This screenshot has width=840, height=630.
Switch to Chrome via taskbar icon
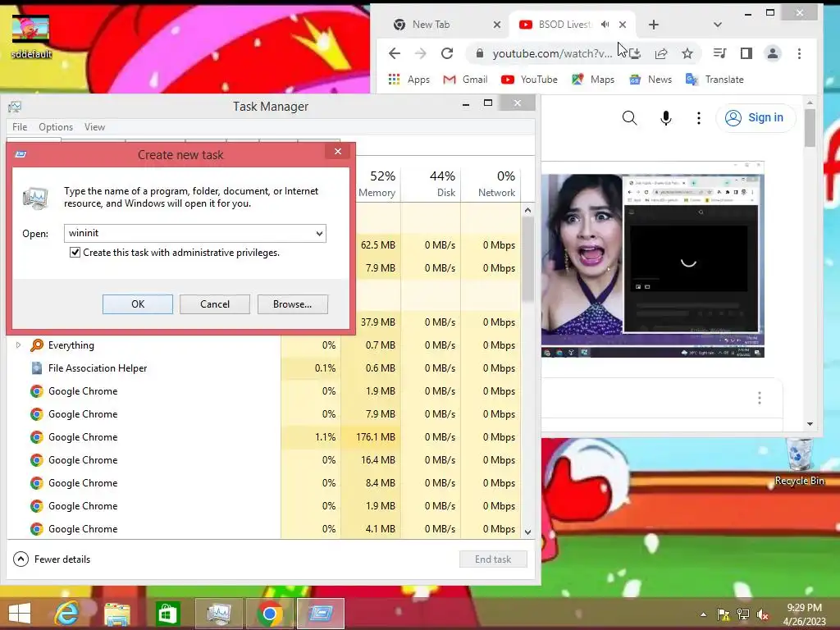click(x=269, y=614)
